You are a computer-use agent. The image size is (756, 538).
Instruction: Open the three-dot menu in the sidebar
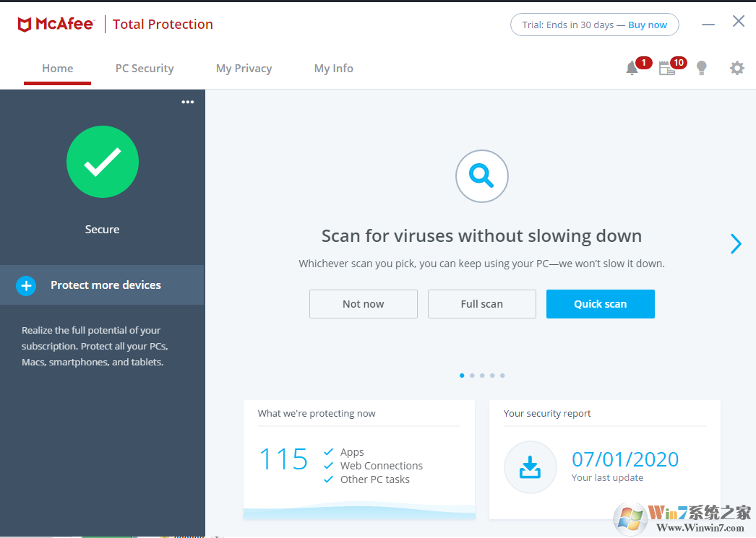(x=187, y=102)
